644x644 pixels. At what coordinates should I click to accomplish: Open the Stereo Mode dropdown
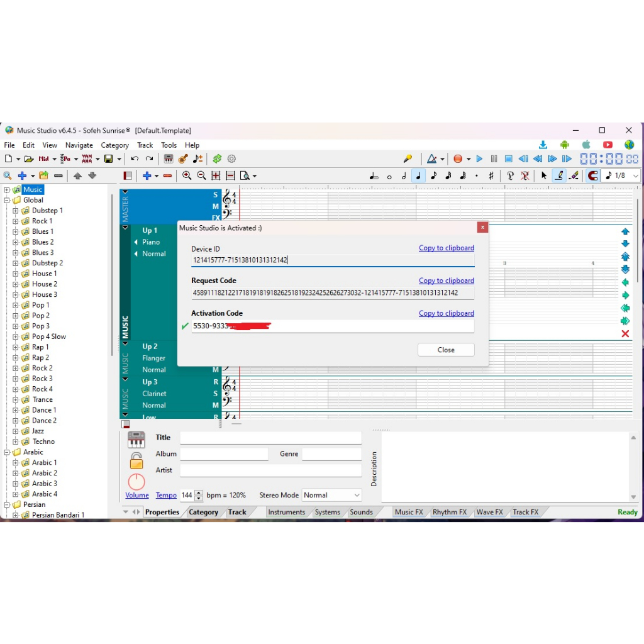tap(332, 496)
